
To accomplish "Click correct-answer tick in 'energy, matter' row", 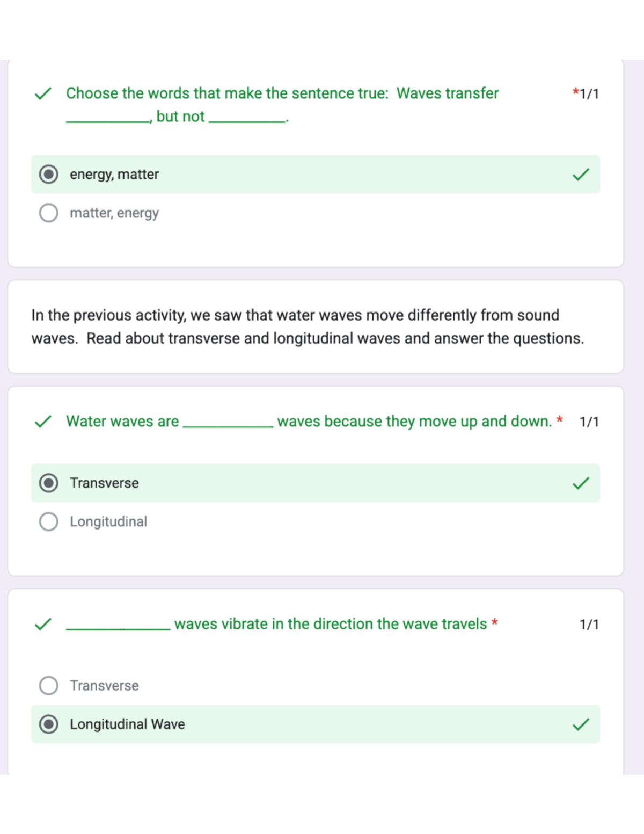I will point(581,175).
